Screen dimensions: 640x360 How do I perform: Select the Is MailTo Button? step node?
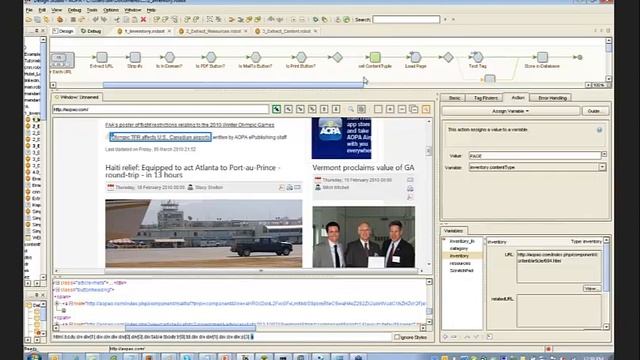pyautogui.click(x=256, y=58)
